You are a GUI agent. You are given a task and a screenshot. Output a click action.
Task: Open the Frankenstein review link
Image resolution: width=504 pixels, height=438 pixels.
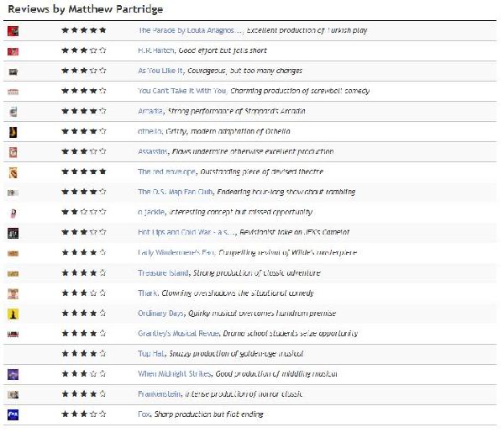tap(160, 394)
